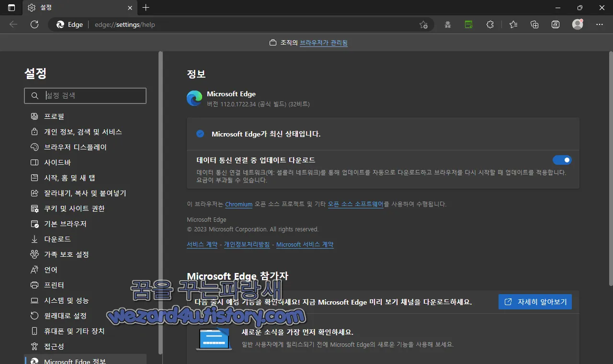This screenshot has width=613, height=364.
Task: Click the paw-shaped toolbar icon
Action: point(448,24)
